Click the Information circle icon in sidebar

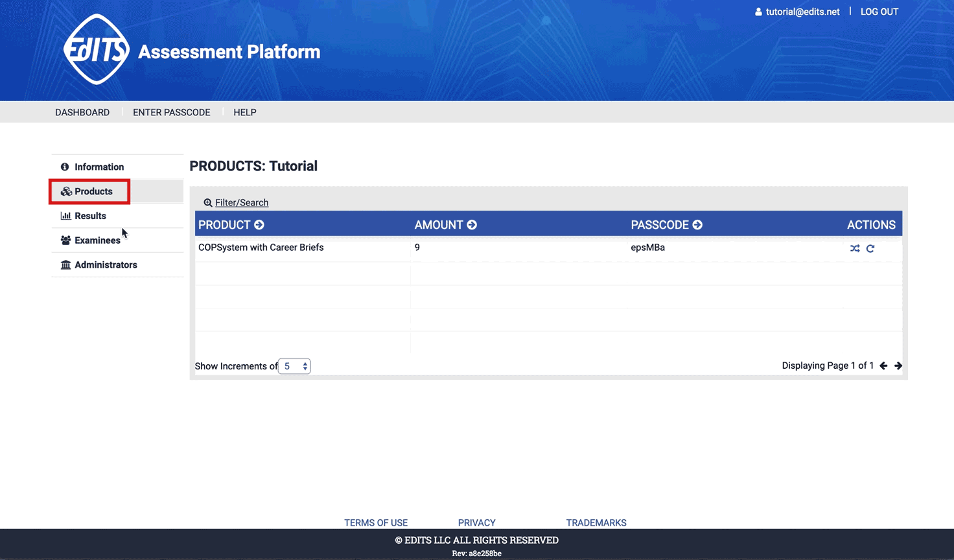click(65, 167)
